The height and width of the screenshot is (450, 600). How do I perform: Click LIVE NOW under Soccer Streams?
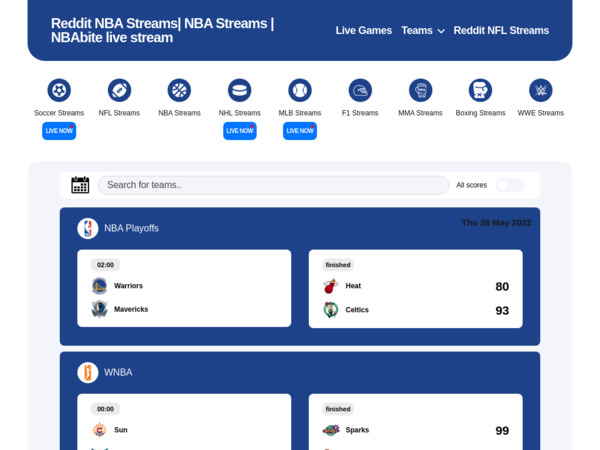(x=59, y=131)
